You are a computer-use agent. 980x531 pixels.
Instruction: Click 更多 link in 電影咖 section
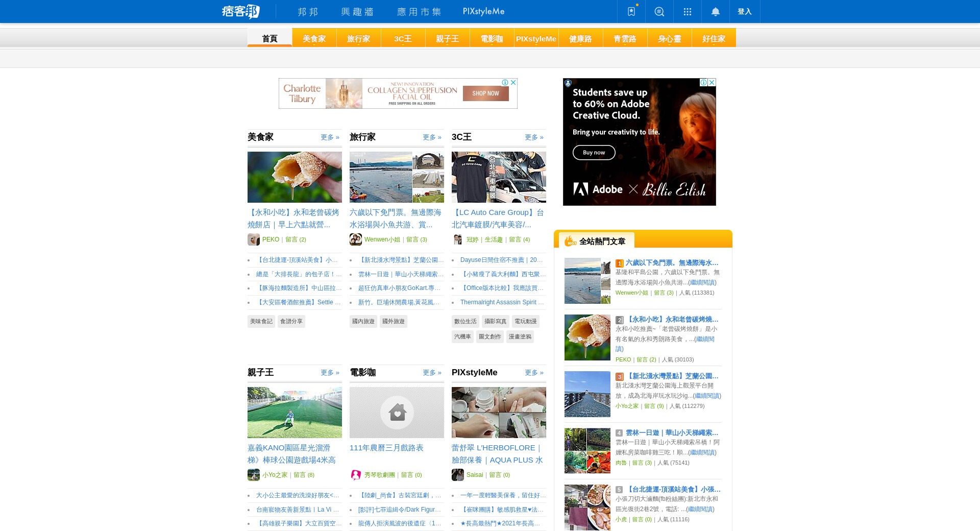coord(432,373)
